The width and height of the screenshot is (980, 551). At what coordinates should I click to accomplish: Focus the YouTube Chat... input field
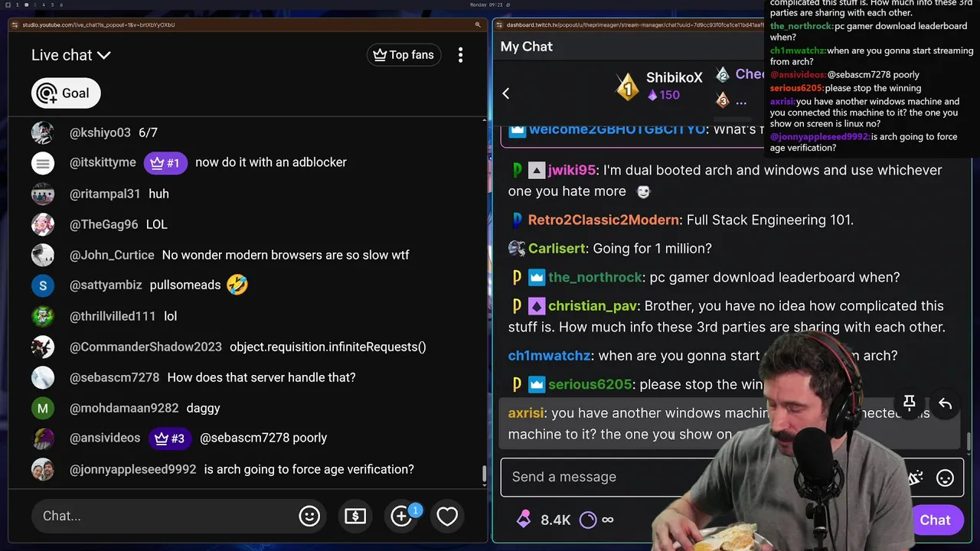pos(161,516)
